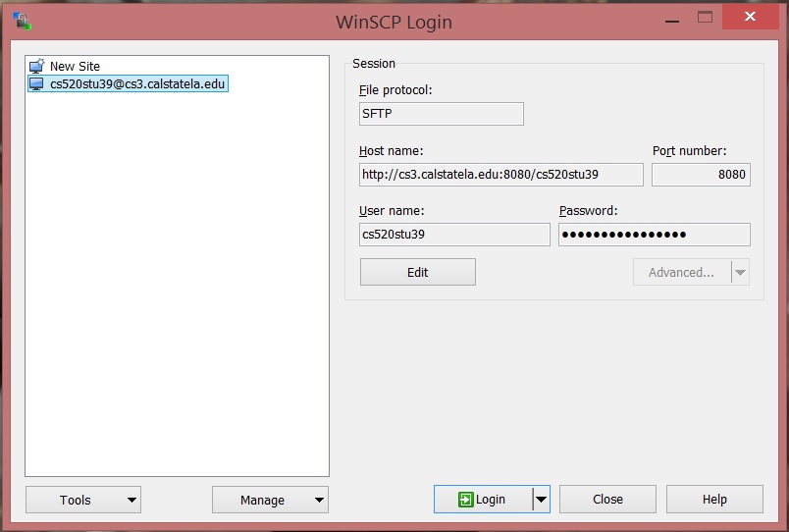789x532 pixels.
Task: Click the File protocol SFTP field
Action: [x=442, y=114]
